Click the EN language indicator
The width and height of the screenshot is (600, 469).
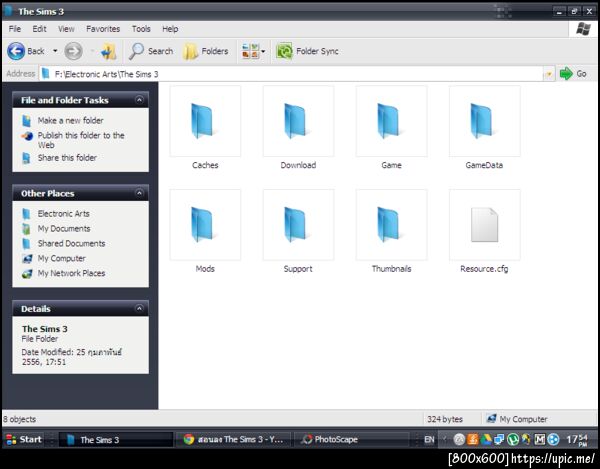429,440
